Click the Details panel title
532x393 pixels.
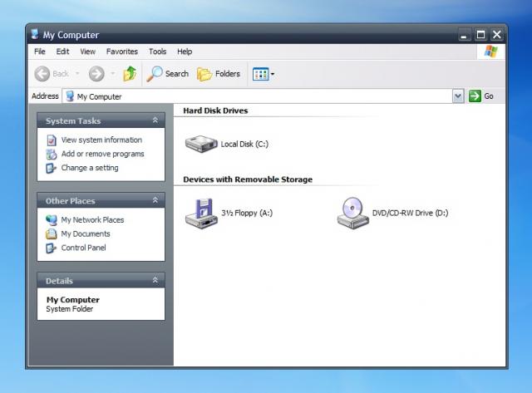pos(59,281)
